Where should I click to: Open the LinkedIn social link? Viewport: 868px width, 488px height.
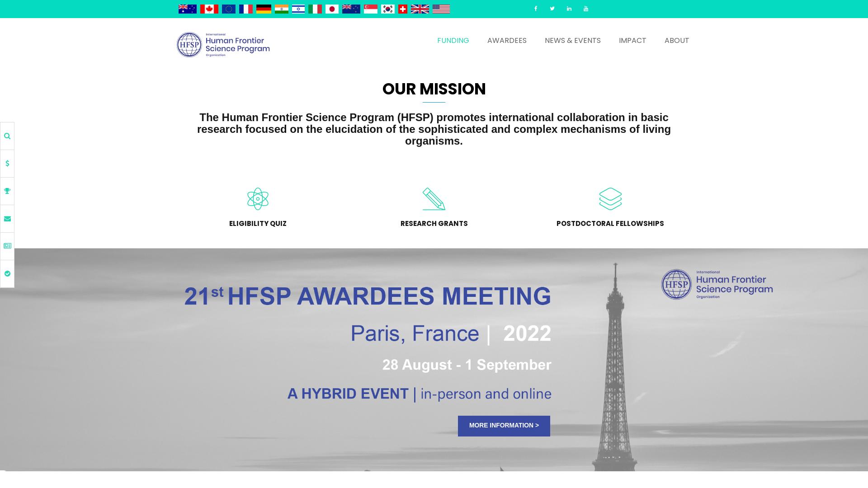(x=569, y=9)
